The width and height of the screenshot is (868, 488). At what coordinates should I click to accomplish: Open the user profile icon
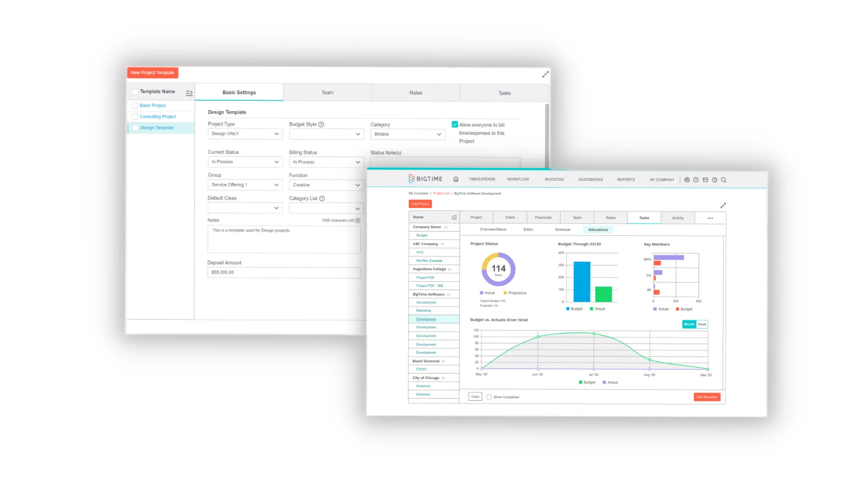(x=687, y=180)
